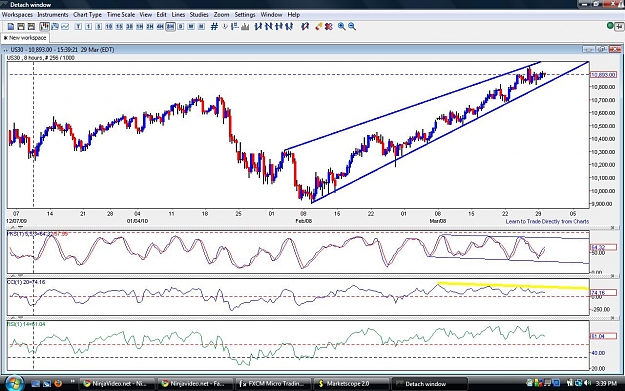The height and width of the screenshot is (391, 625).
Task: Select the 1 minute timeframe button
Action: (x=88, y=27)
